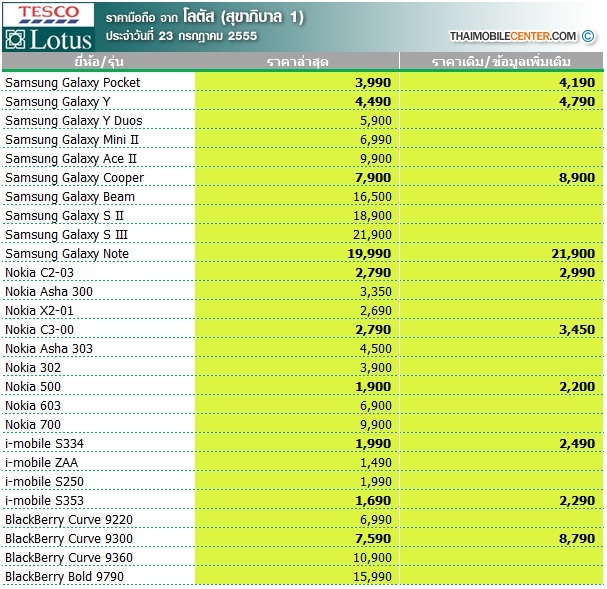Click Galaxy Note old price 21,900
This screenshot has width=607, height=589.
(x=573, y=253)
